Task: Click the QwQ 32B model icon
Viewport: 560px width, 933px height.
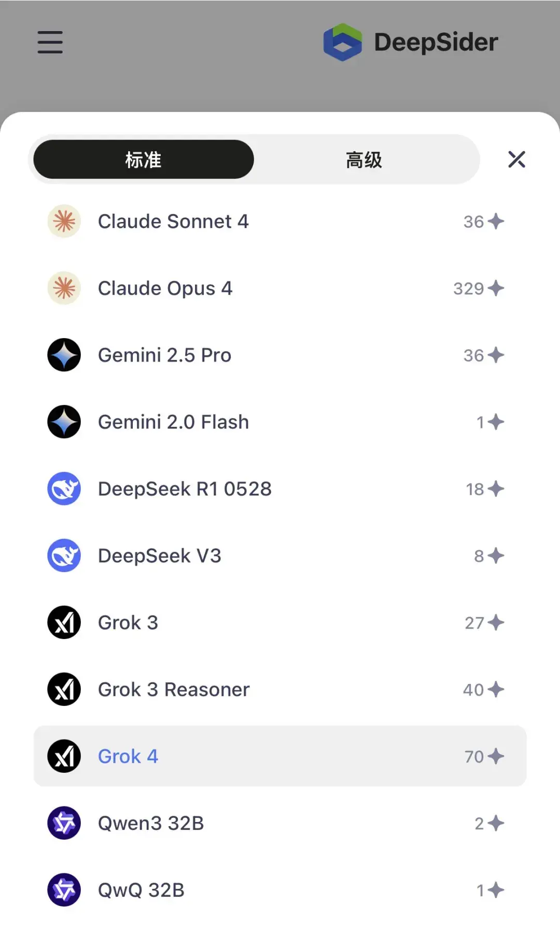Action: (x=64, y=890)
